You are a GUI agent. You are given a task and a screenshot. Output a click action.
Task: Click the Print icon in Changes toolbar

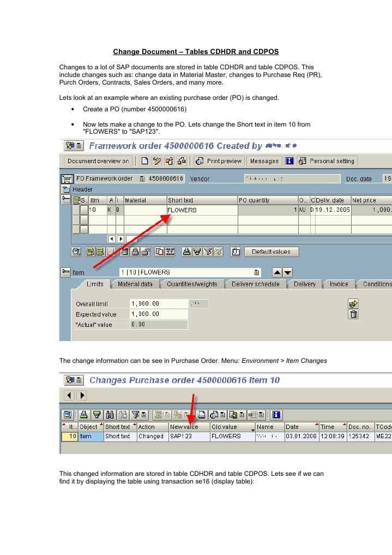pos(202,415)
